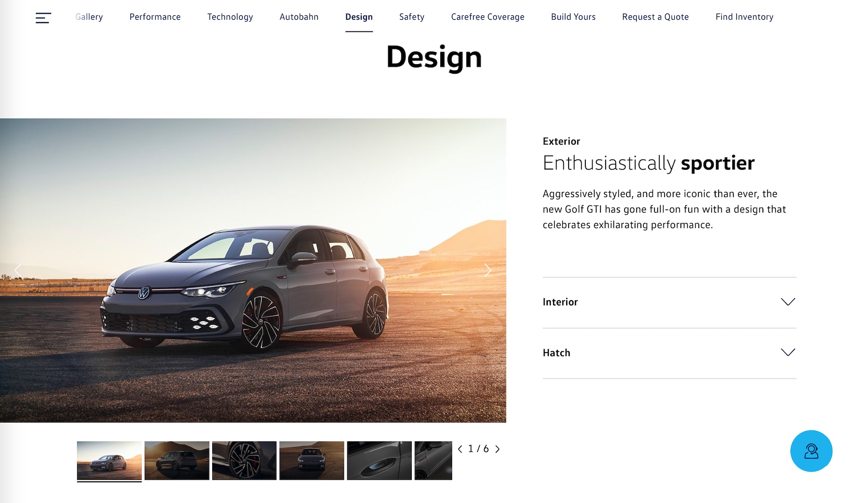Select the door handle close-up thumbnail
Image resolution: width=868 pixels, height=503 pixels.
click(x=380, y=460)
